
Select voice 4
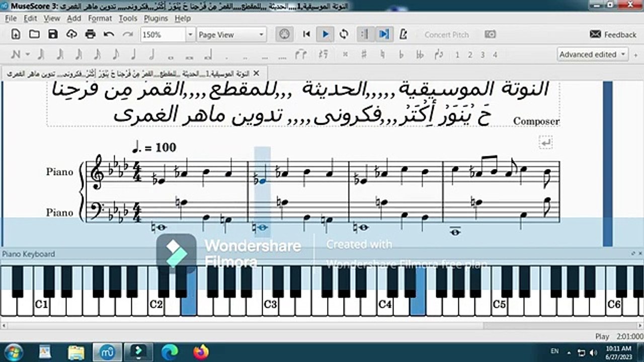coord(495,55)
